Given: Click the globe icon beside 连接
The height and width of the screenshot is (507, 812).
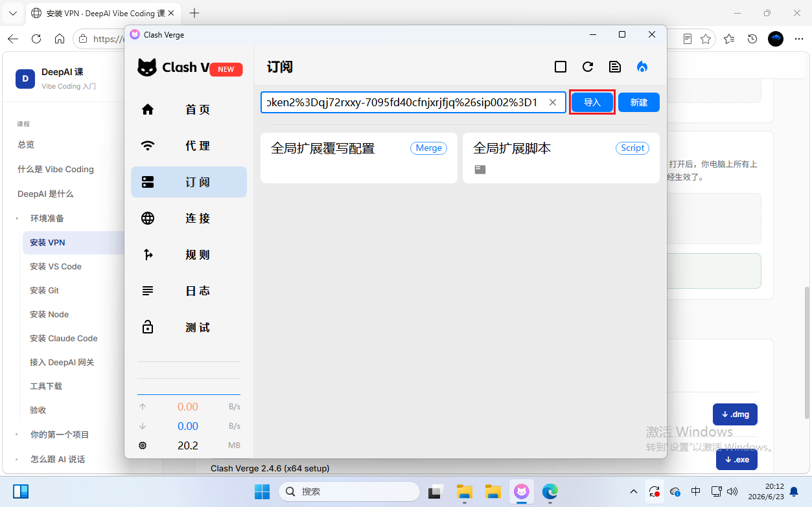Looking at the screenshot, I should [x=148, y=218].
